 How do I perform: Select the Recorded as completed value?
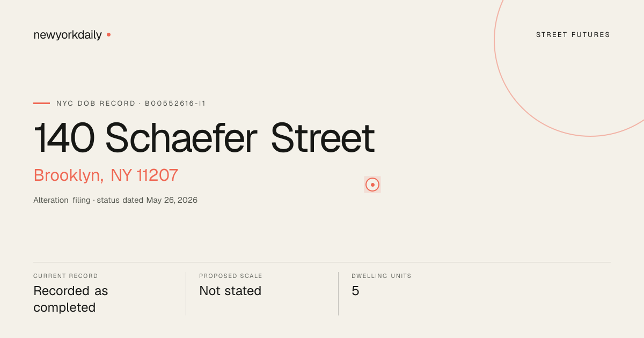tap(71, 299)
